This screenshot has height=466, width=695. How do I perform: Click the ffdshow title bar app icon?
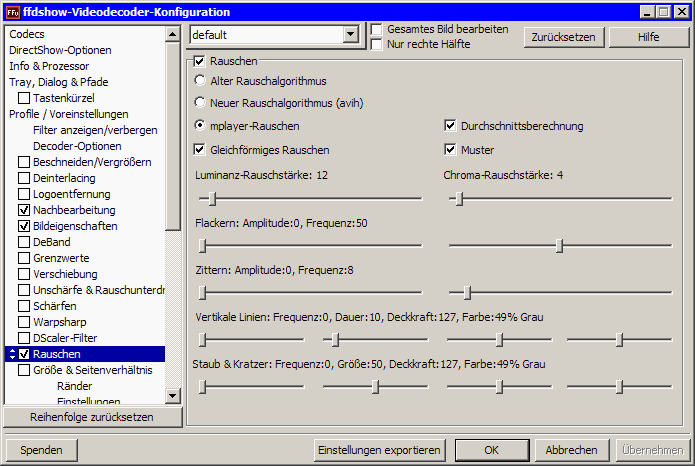point(14,12)
